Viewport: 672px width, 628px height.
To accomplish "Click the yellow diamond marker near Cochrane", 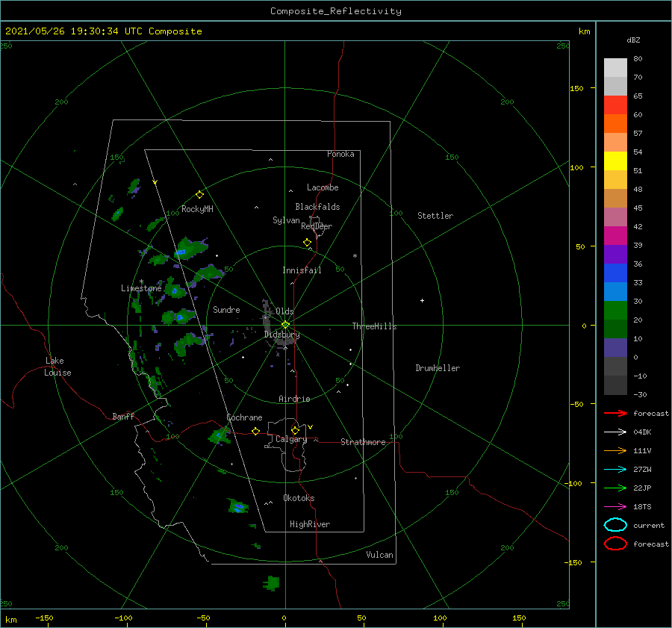I will tap(255, 432).
